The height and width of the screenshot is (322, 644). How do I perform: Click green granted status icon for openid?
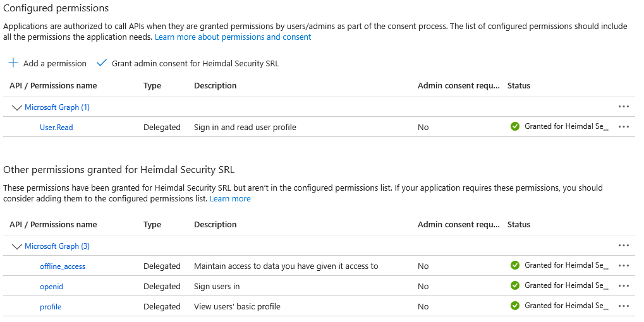[x=514, y=285]
